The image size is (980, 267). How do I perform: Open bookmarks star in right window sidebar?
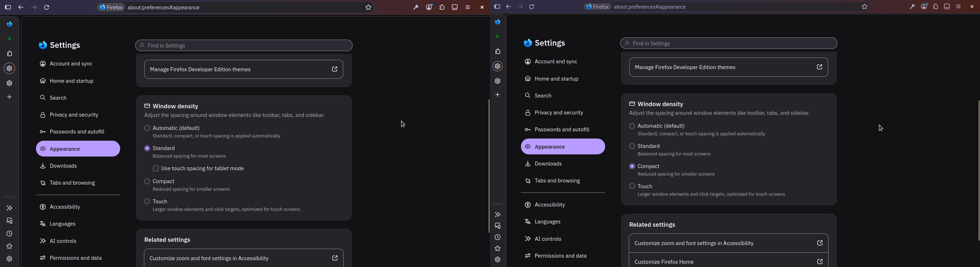tap(498, 249)
